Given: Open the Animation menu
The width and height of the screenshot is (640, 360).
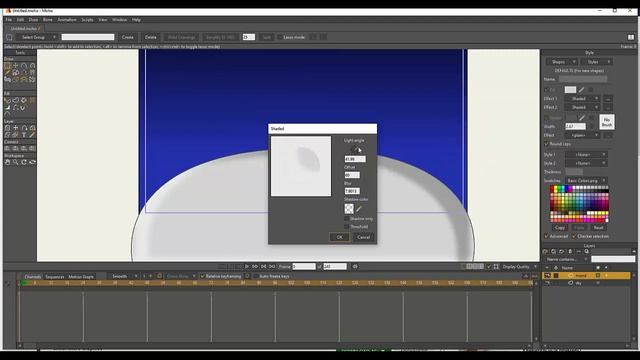Looking at the screenshot, I should 67,20.
